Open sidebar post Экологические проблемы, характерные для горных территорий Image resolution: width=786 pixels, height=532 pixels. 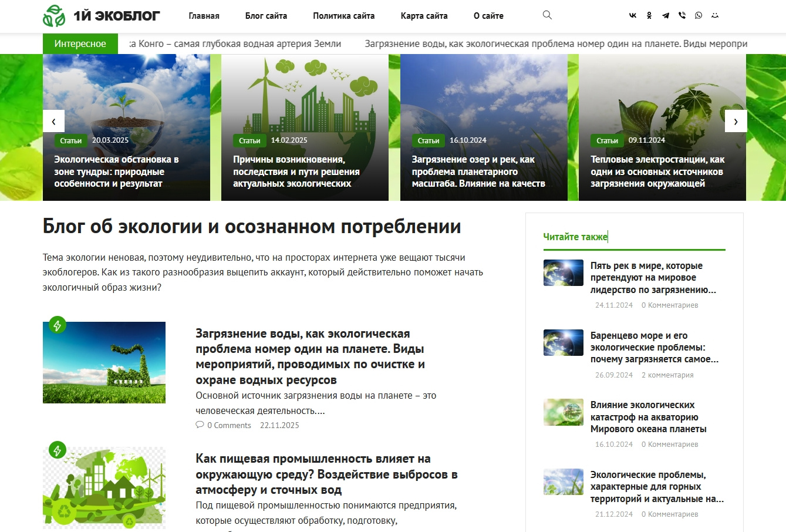click(x=657, y=487)
